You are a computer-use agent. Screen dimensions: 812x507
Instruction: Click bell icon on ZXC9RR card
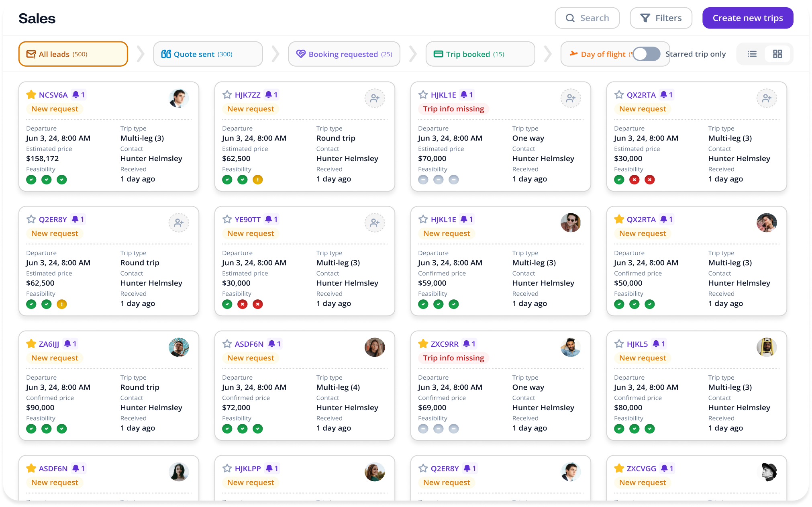pos(466,344)
